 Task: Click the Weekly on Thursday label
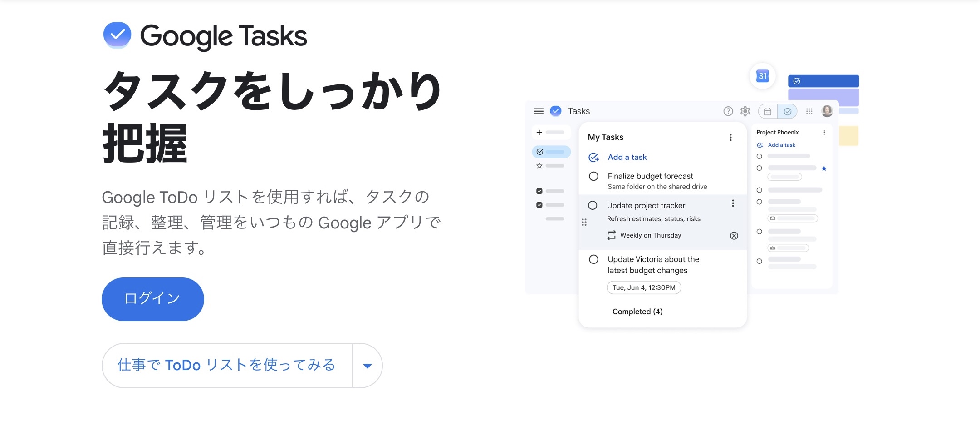pyautogui.click(x=651, y=235)
